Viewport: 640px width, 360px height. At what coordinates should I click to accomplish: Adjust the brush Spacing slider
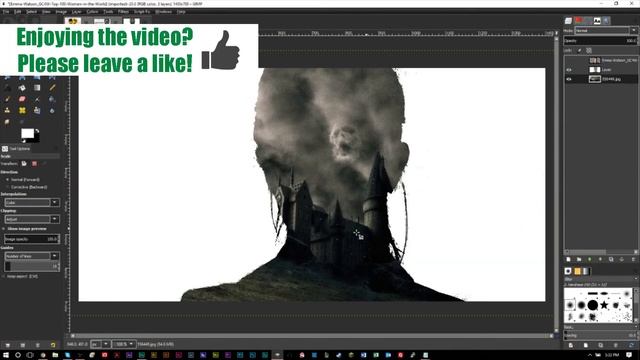pos(600,336)
